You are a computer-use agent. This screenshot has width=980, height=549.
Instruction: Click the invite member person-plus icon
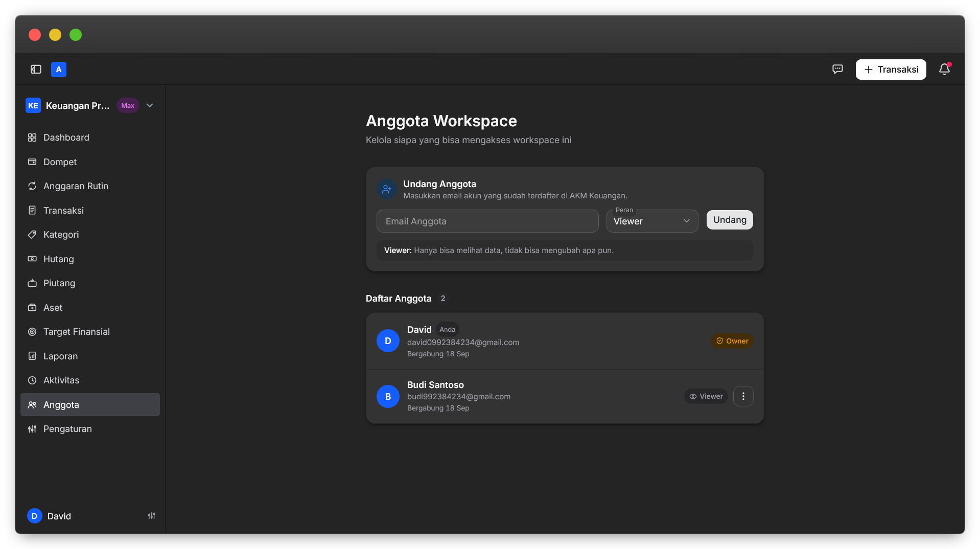click(x=387, y=189)
